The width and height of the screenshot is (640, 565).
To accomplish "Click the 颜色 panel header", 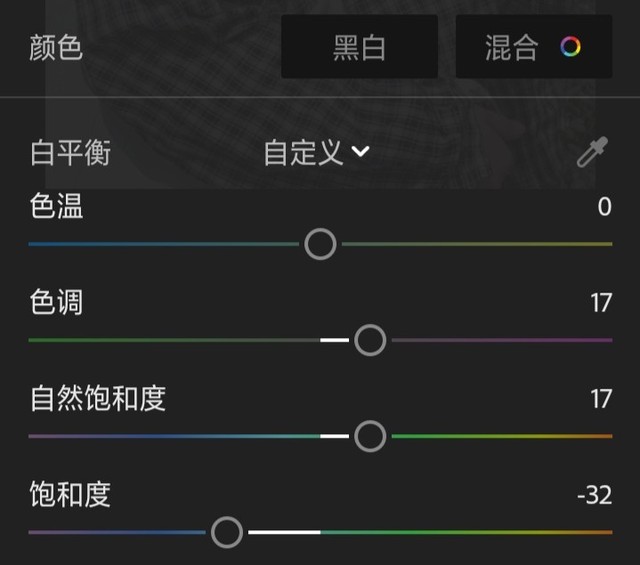I will click(57, 48).
